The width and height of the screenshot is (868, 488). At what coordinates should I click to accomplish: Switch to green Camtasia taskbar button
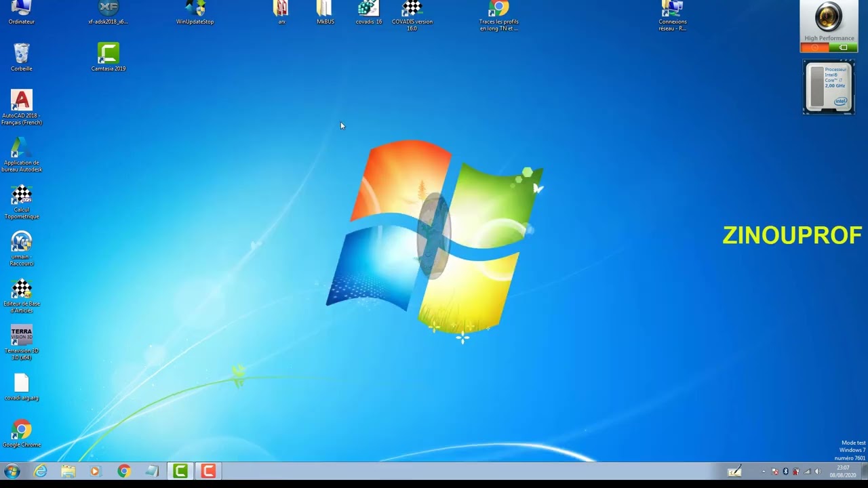pos(180,471)
